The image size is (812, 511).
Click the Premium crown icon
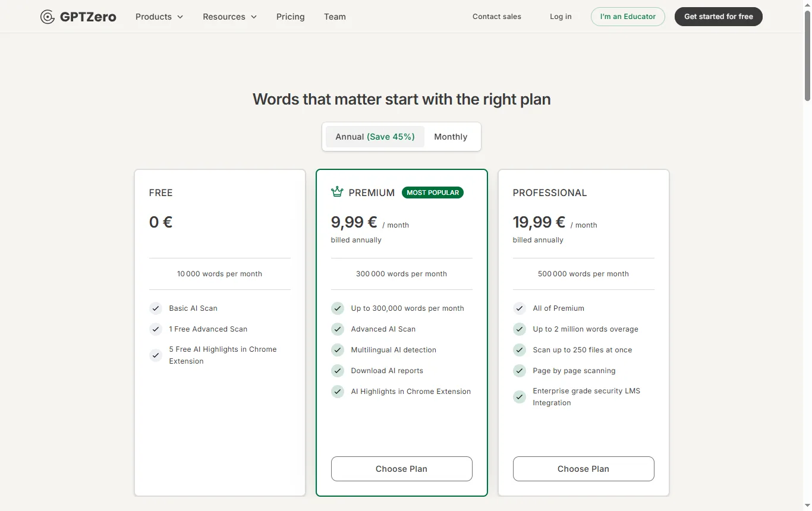click(337, 191)
